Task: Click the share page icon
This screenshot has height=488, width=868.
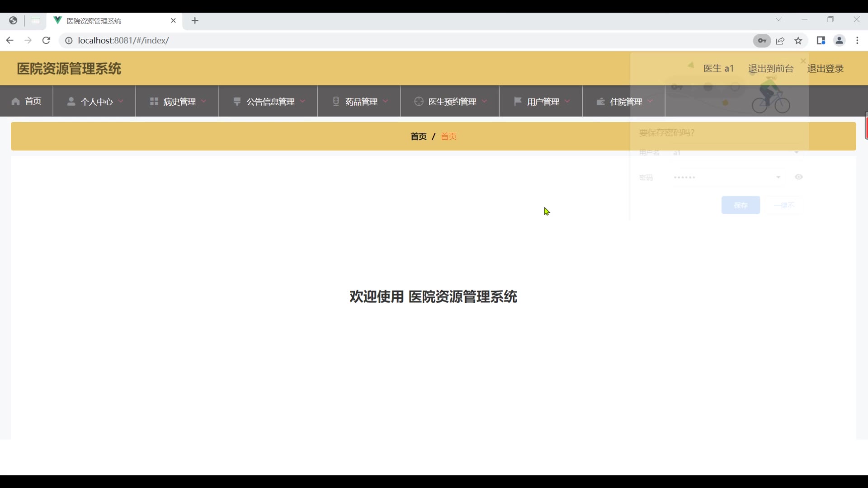Action: point(780,41)
